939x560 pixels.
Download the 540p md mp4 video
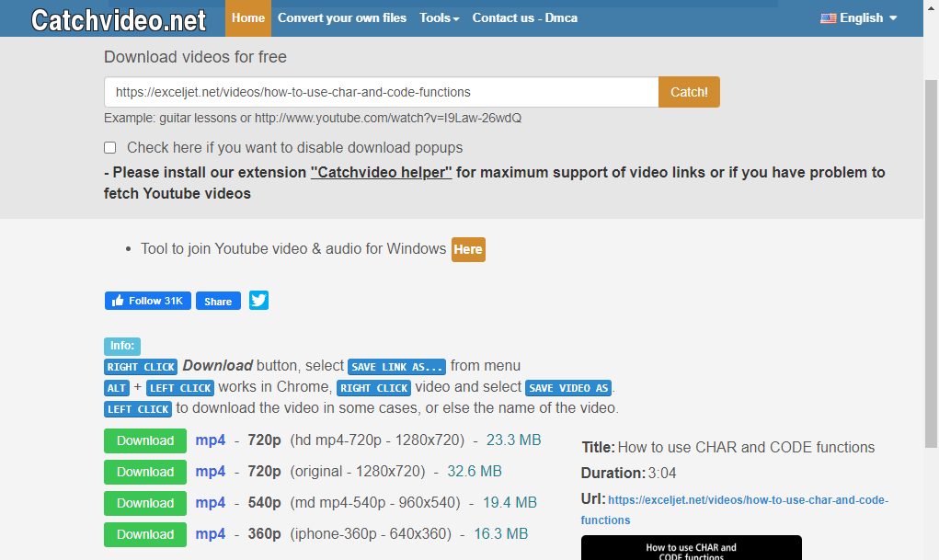click(x=145, y=503)
